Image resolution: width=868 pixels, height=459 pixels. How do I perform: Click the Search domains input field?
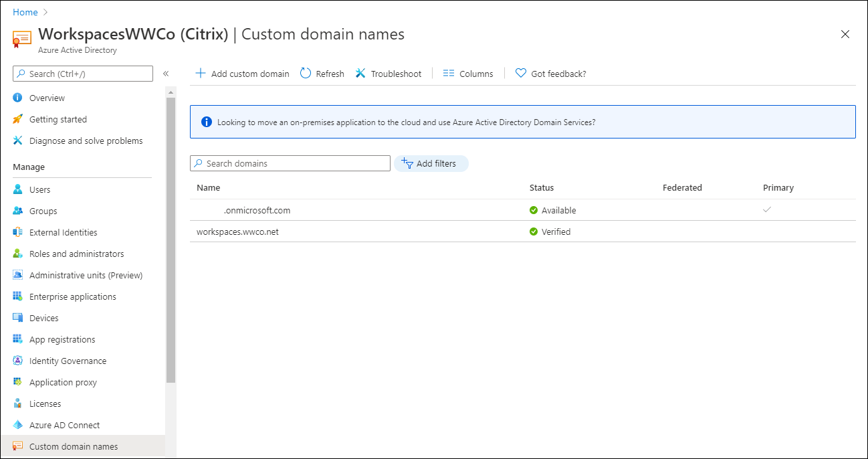(x=290, y=163)
